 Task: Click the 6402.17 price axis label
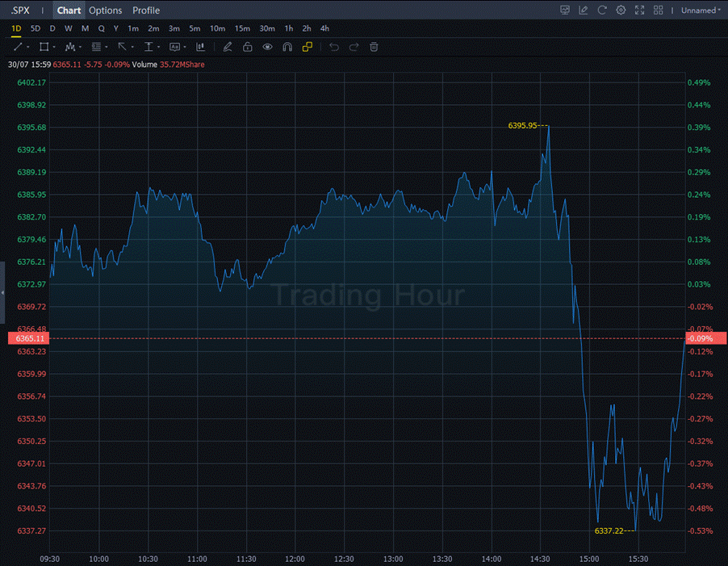tap(31, 82)
